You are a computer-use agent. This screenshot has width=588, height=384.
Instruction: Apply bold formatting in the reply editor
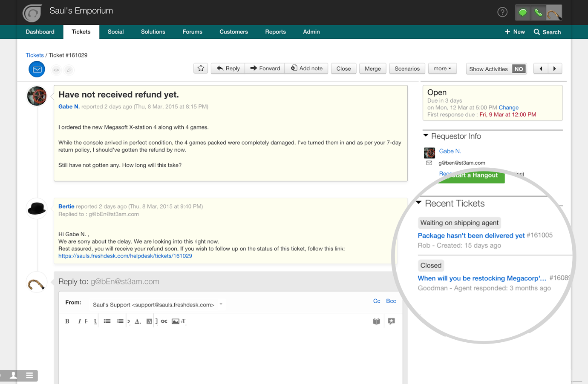coord(67,321)
